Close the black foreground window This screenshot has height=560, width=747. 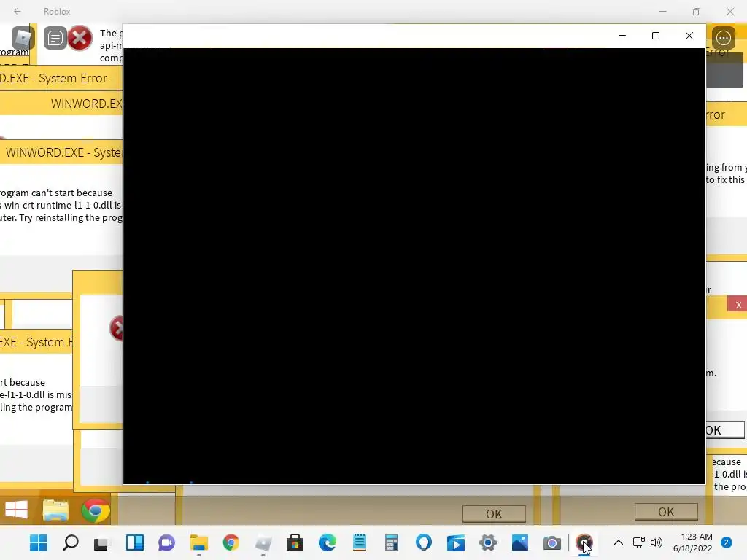[x=689, y=36]
